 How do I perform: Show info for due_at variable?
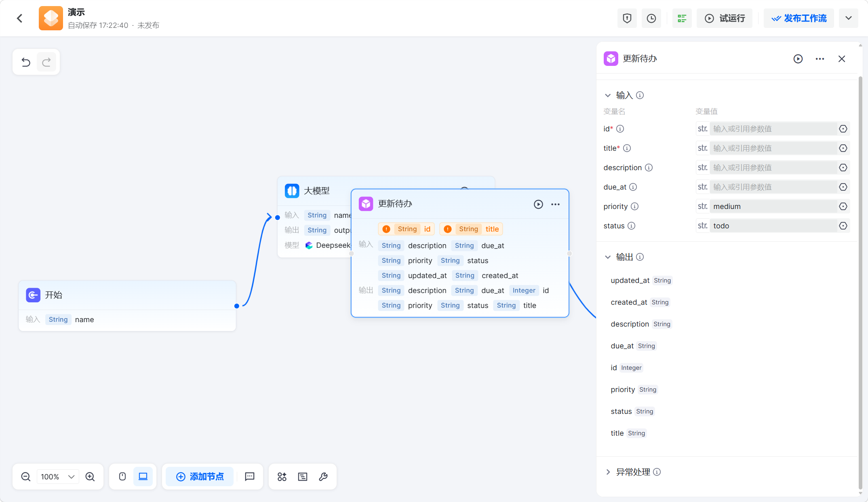pos(633,187)
